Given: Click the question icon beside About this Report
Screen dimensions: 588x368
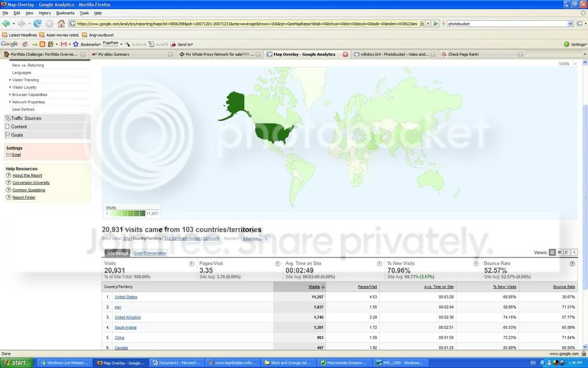Looking at the screenshot, I should 9,175.
